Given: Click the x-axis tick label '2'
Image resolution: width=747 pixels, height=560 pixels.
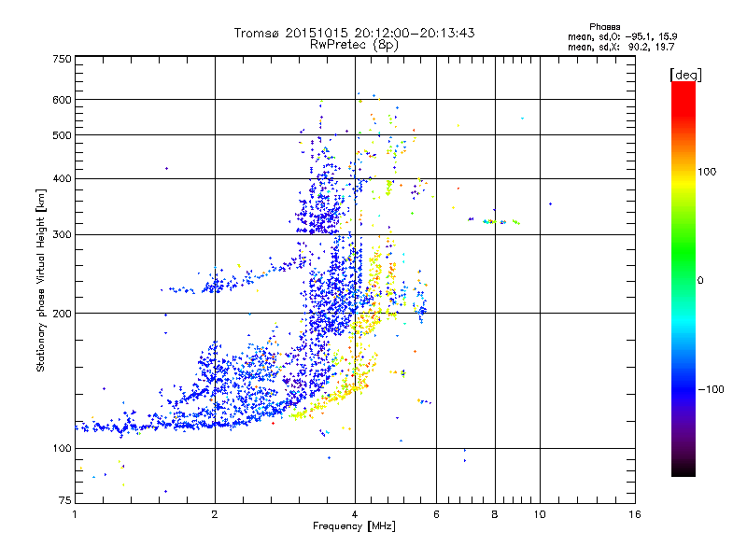Looking at the screenshot, I should coord(215,514).
